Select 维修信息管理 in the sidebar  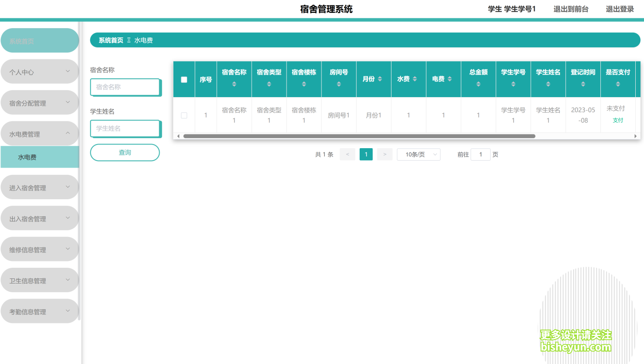pyautogui.click(x=40, y=249)
